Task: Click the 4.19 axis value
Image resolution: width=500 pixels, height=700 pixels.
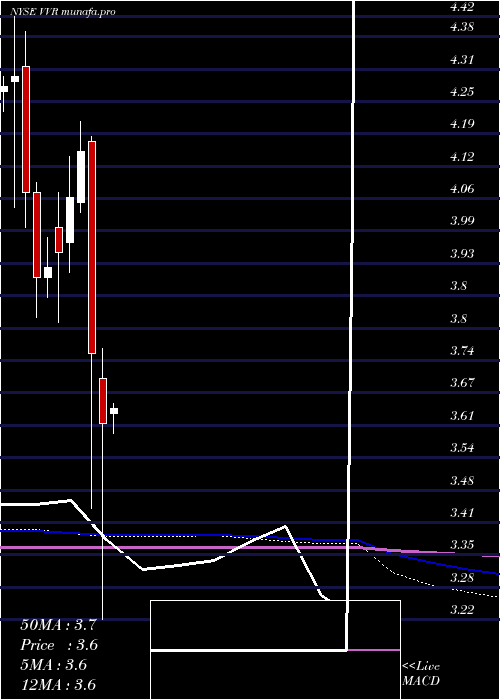Action: (462, 124)
